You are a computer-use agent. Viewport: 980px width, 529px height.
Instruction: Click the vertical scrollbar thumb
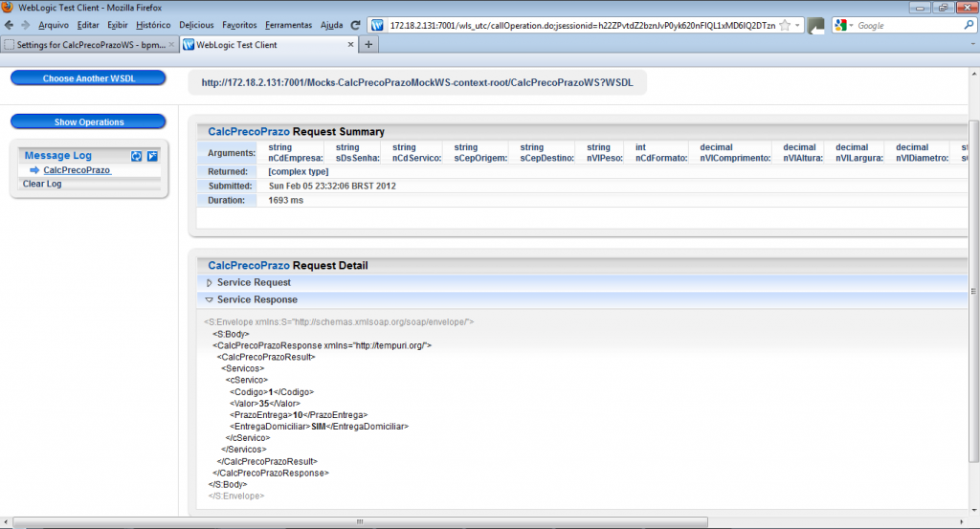click(x=973, y=291)
